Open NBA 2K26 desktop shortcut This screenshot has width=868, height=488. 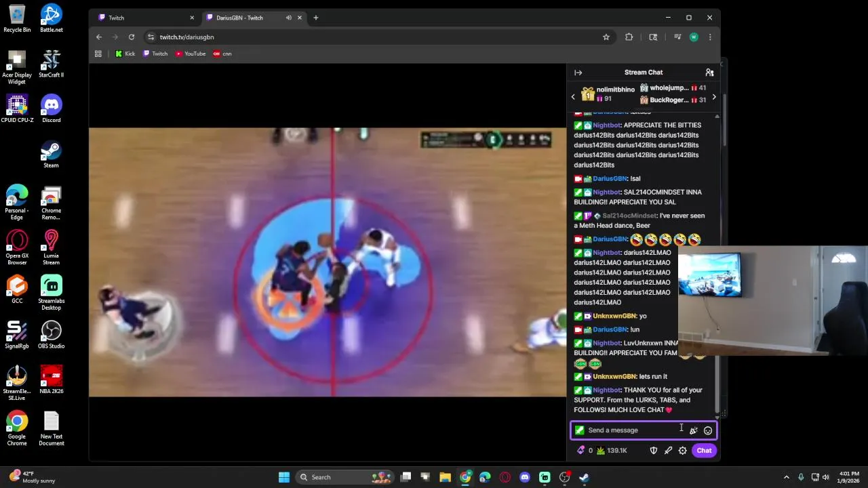tap(52, 380)
